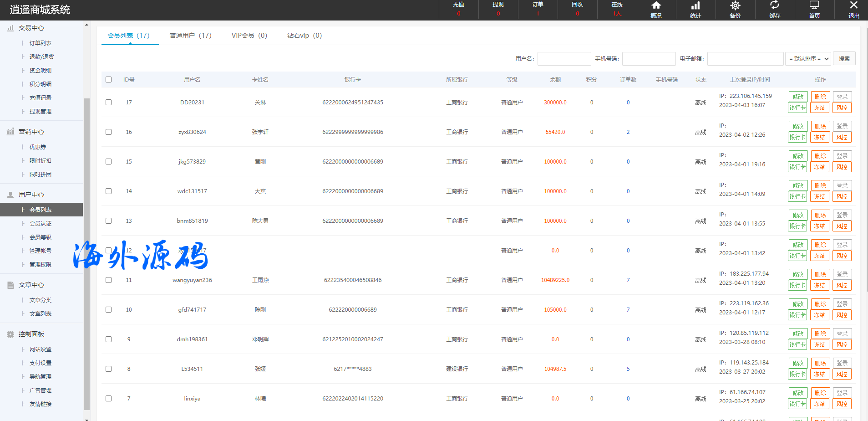Click the cache refresh icon

[x=774, y=6]
